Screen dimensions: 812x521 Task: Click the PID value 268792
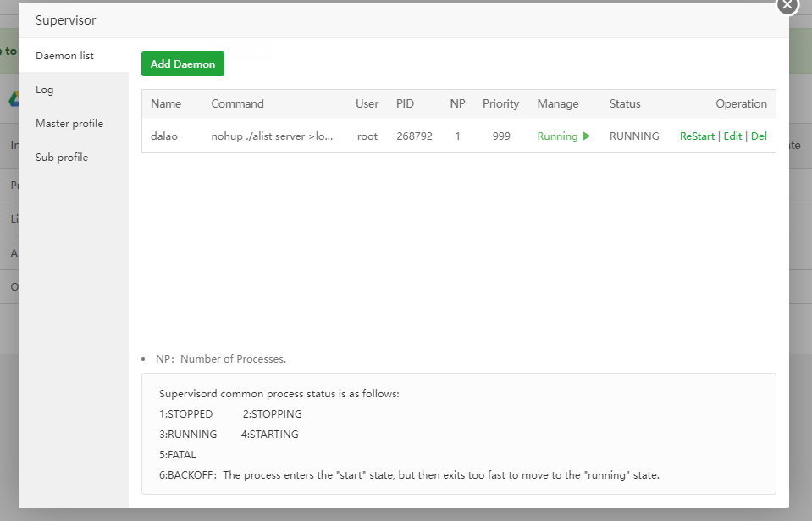[414, 136]
